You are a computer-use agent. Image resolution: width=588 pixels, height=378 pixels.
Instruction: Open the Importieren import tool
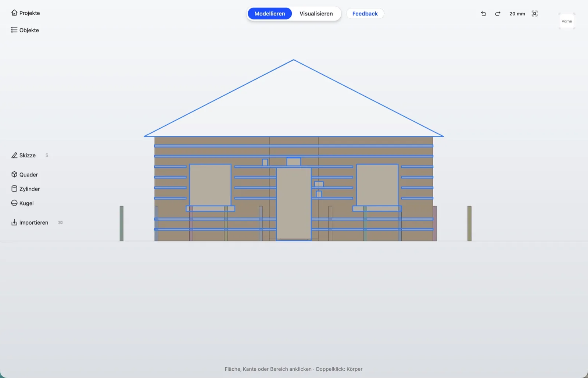point(30,222)
